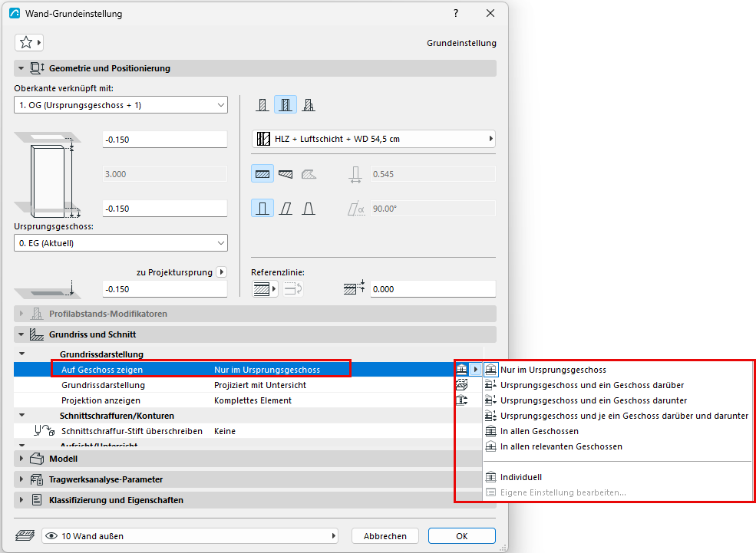
Task: Click the top offset field above 3.000
Action: coord(165,140)
